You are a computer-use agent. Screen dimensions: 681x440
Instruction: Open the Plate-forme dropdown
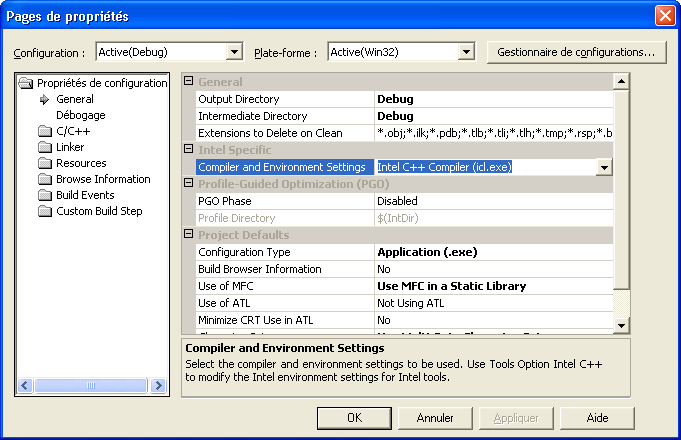pos(466,52)
